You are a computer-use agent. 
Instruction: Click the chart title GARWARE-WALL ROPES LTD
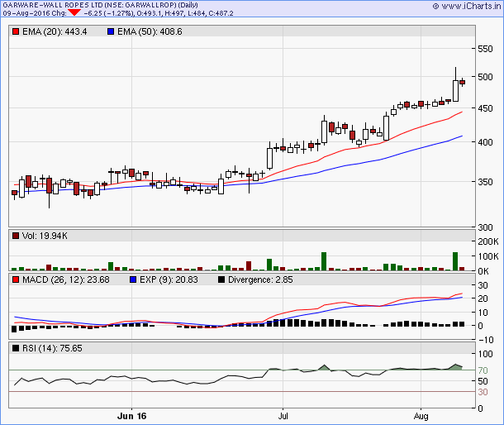53,5
